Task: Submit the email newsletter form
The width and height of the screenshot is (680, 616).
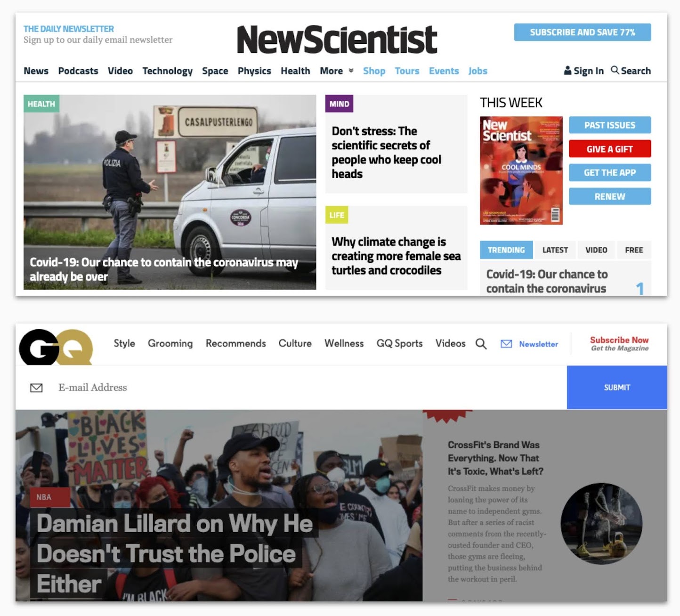Action: pyautogui.click(x=617, y=387)
